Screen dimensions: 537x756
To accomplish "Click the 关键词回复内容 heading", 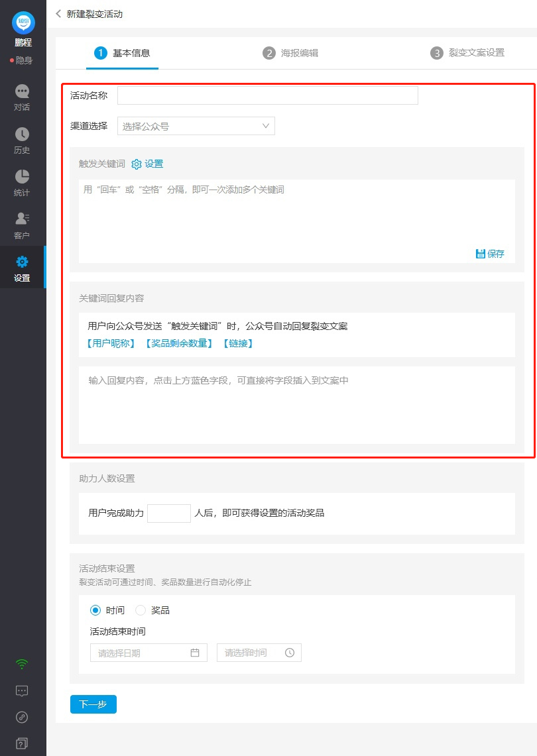I will 111,298.
